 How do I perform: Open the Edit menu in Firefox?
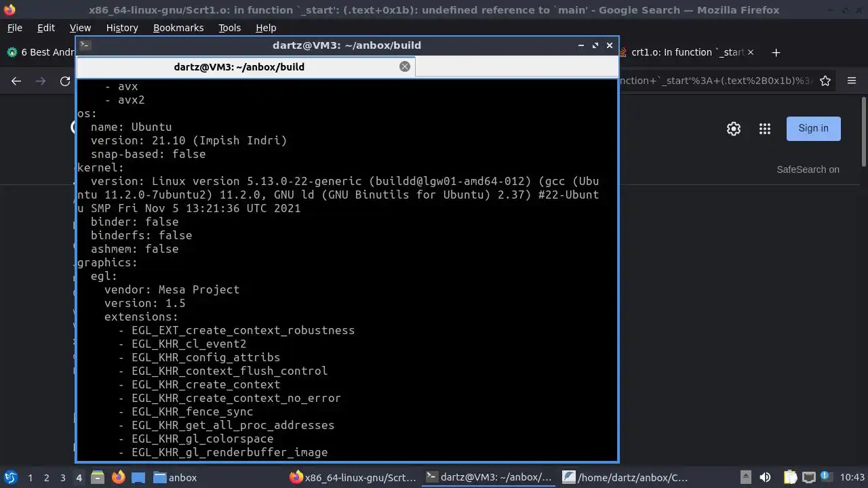pos(46,28)
